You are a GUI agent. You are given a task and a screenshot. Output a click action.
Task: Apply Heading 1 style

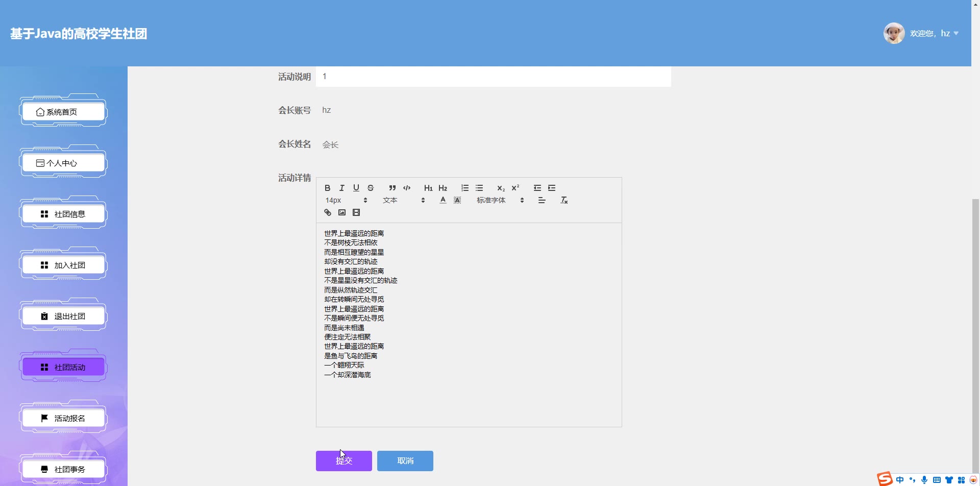click(x=428, y=188)
